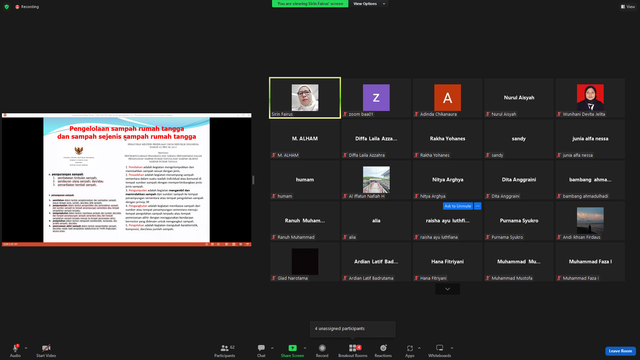Open the Chat panel icon
The height and width of the screenshot is (360, 640).
261,348
